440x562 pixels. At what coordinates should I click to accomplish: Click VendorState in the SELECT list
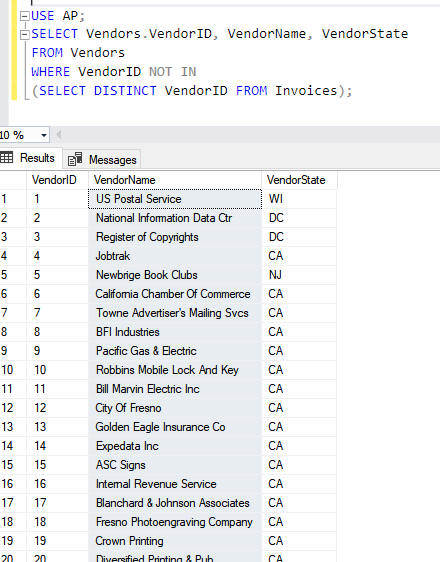365,34
